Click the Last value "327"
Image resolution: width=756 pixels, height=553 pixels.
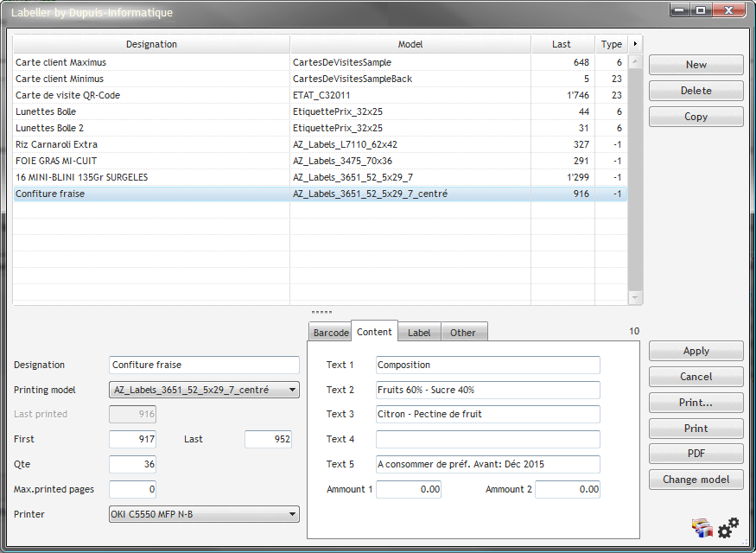[581, 144]
